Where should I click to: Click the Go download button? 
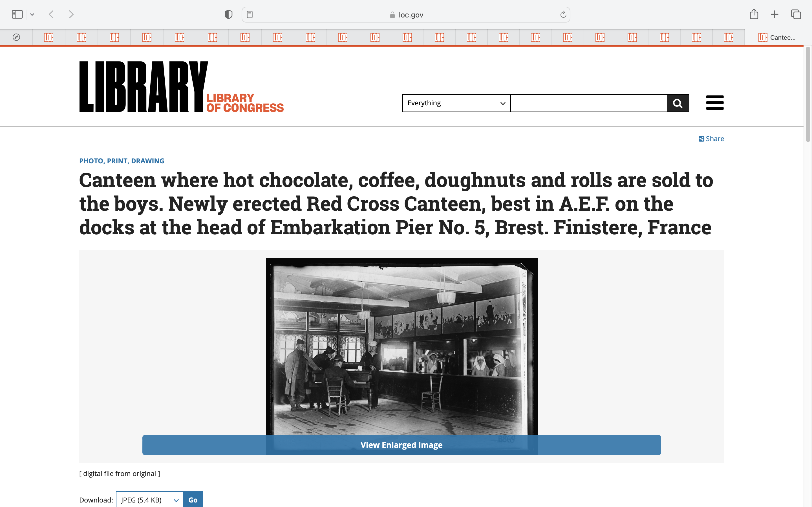[x=193, y=500]
